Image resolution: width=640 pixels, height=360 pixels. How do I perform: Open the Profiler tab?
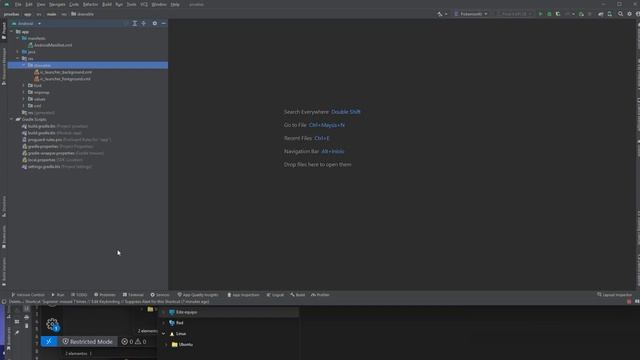pyautogui.click(x=320, y=295)
